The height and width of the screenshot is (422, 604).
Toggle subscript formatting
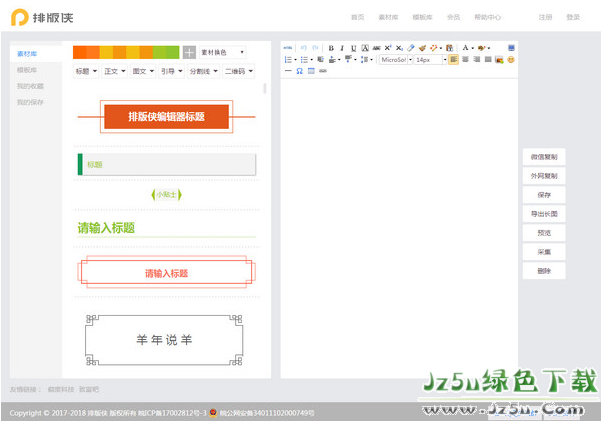click(399, 48)
